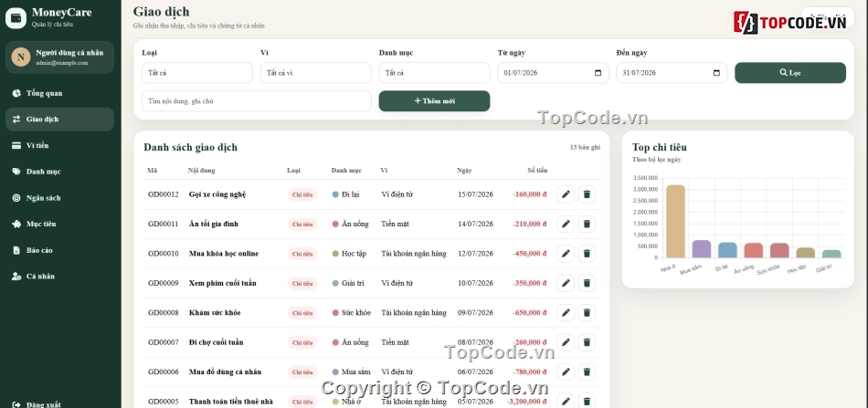Image resolution: width=868 pixels, height=408 pixels.
Task: Click the Giải trí bar in the chart
Action: [x=831, y=254]
